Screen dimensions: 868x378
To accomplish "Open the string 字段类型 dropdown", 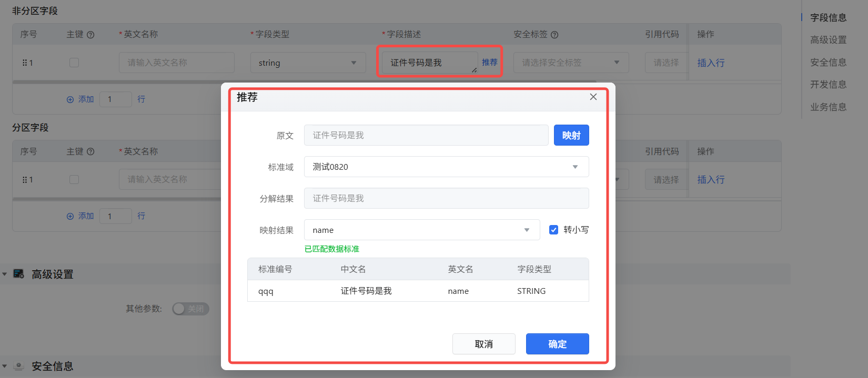I will point(308,63).
